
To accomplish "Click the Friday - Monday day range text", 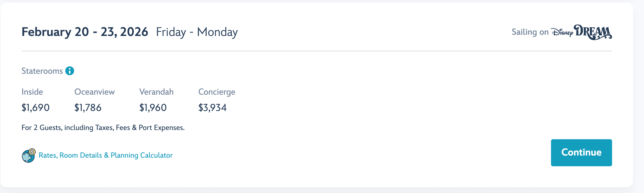I will 197,32.
